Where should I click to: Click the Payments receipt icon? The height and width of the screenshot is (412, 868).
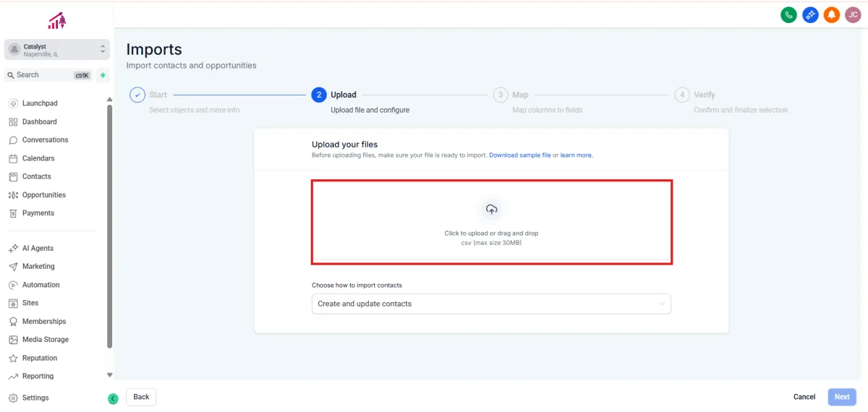point(13,213)
